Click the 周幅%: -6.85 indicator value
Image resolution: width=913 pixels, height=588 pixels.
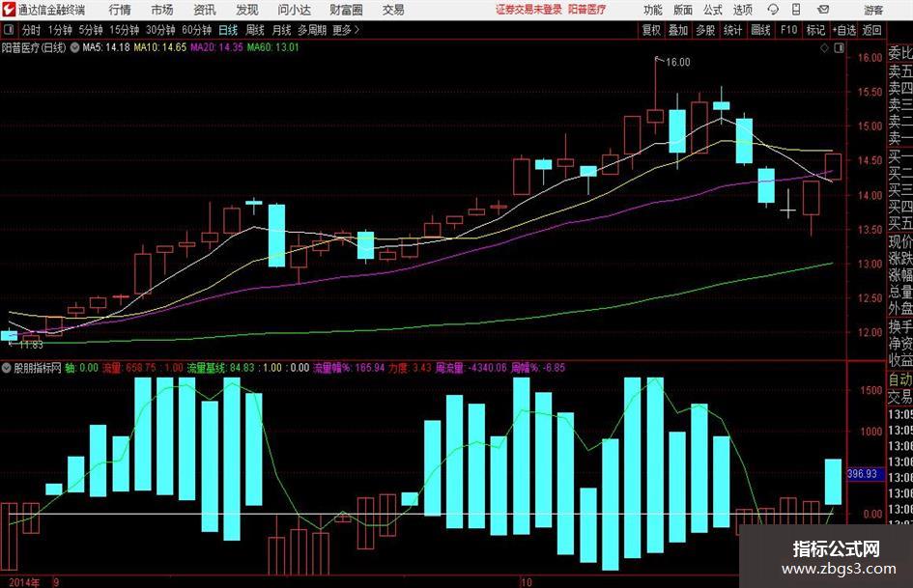[538, 368]
